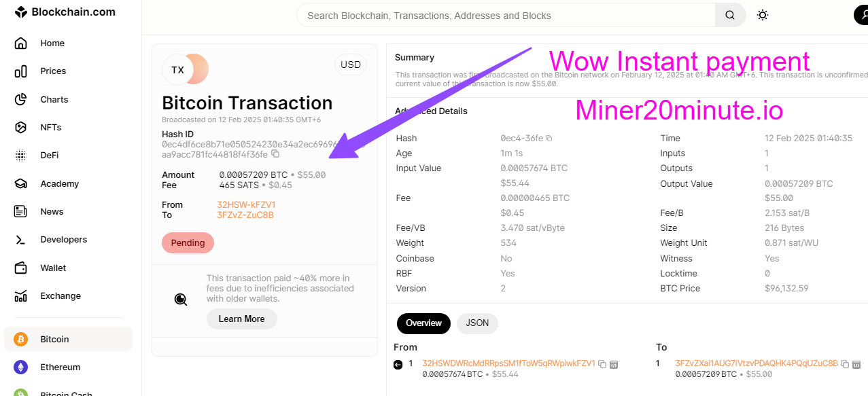Click the search magnifier button
Viewport: 868px width, 396px height.
tap(730, 15)
